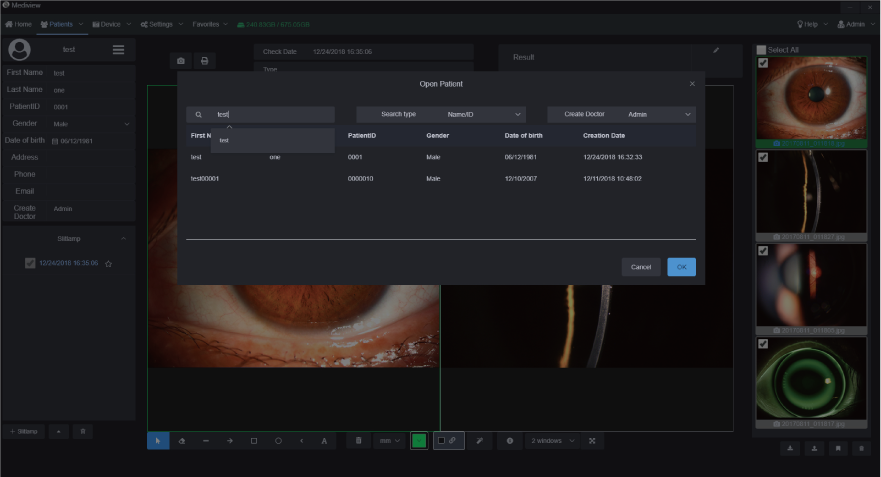Click the camera capture icon
The width and height of the screenshot is (881, 477).
[181, 61]
